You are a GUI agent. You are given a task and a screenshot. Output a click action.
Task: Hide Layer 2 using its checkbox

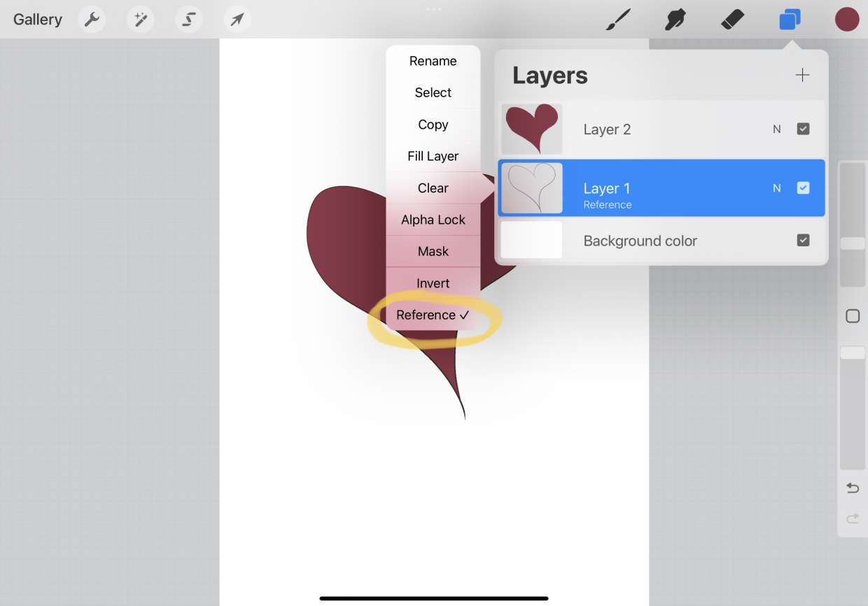[803, 129]
